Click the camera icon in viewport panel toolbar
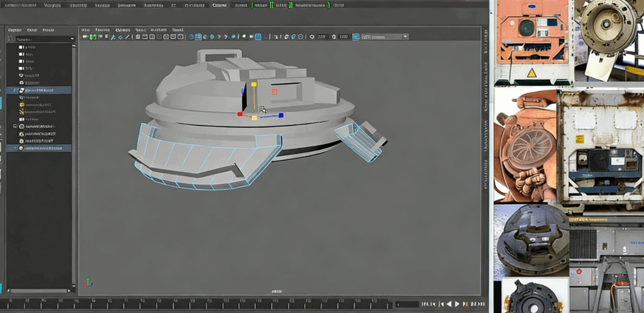Image resolution: width=644 pixels, height=313 pixels. tap(85, 37)
